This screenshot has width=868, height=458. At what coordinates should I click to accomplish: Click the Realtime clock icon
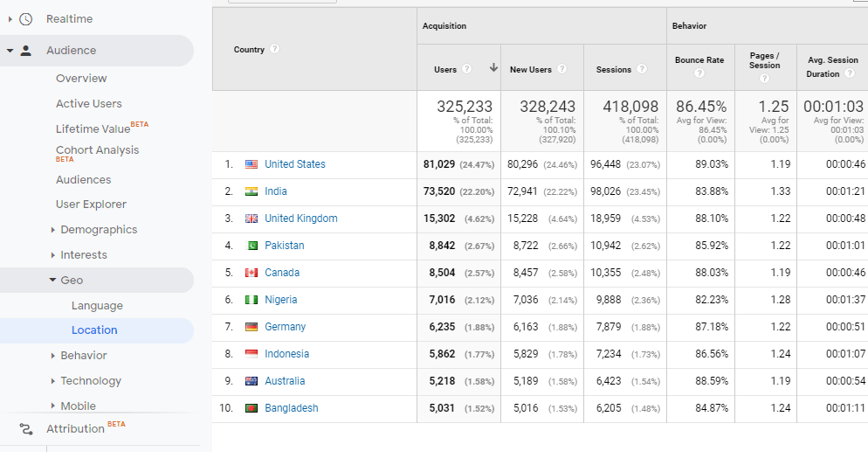(x=25, y=18)
